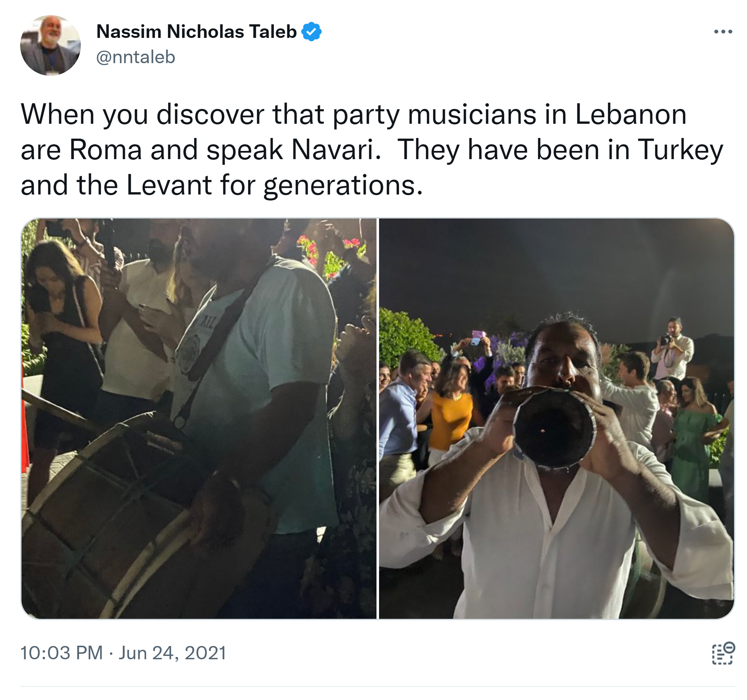This screenshot has height=700, width=747.
Task: Click the horn bell in the right photo
Action: (555, 429)
